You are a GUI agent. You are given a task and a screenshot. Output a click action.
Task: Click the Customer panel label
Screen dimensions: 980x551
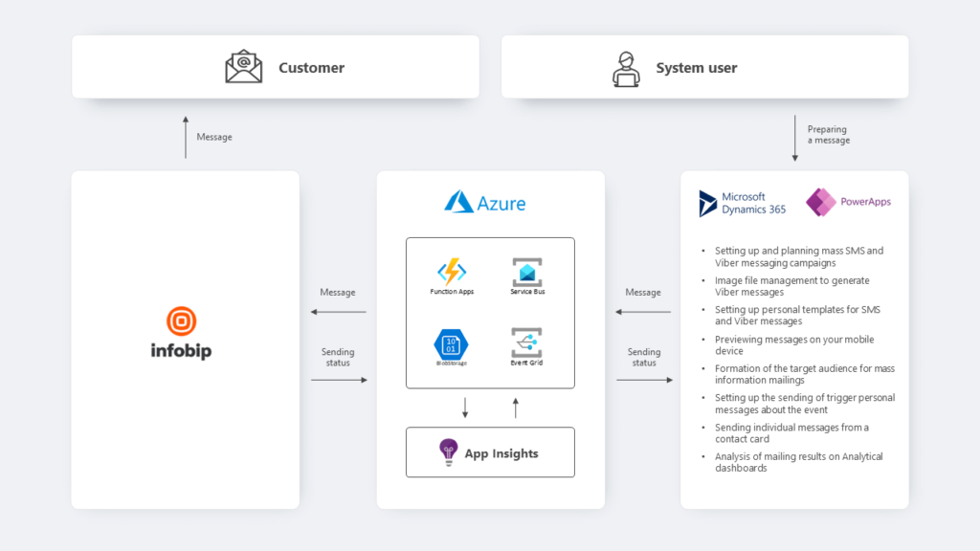point(311,68)
